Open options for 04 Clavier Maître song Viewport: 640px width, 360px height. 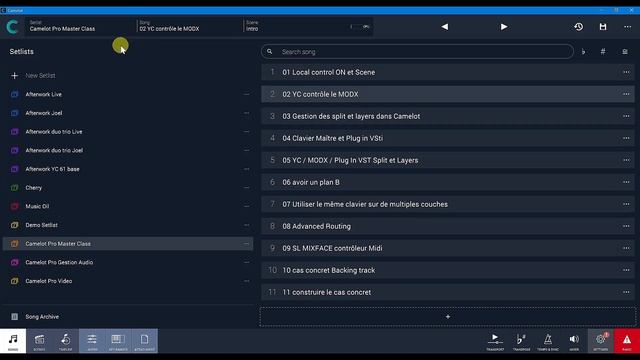[x=626, y=138]
